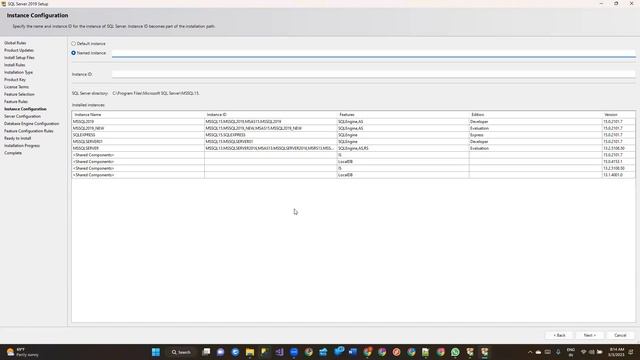Image resolution: width=640 pixels, height=360 pixels.
Task: Click the MSSQL15.SQLEXPRESS instance ID cell
Action: [271, 135]
